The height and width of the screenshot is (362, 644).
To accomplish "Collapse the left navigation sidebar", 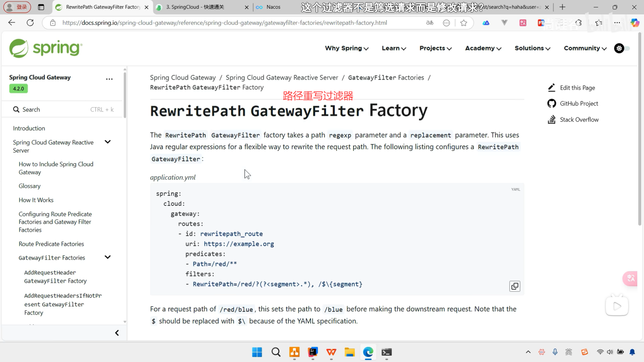I will coord(117,333).
